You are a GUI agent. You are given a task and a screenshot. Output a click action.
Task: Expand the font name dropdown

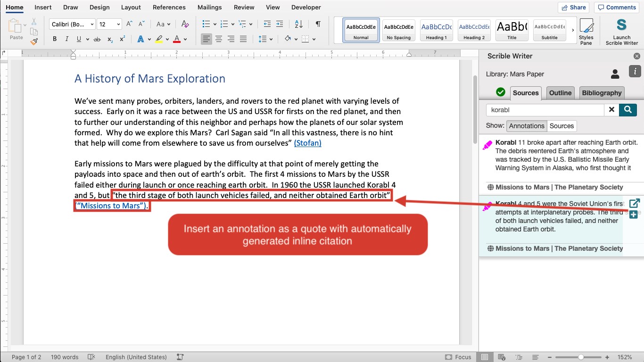tap(91, 25)
